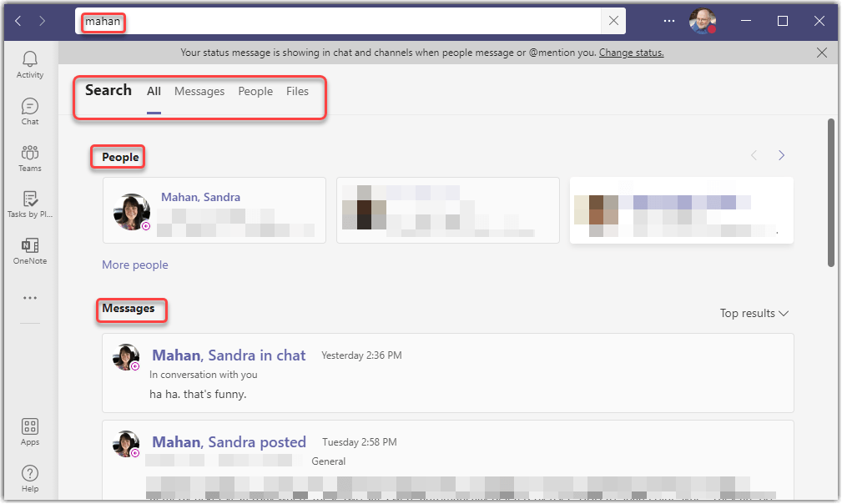842x504 pixels.
Task: Switch to the Messages tab
Action: click(199, 92)
